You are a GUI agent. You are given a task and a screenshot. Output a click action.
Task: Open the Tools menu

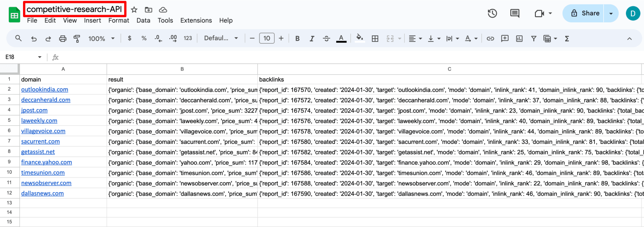(x=165, y=21)
